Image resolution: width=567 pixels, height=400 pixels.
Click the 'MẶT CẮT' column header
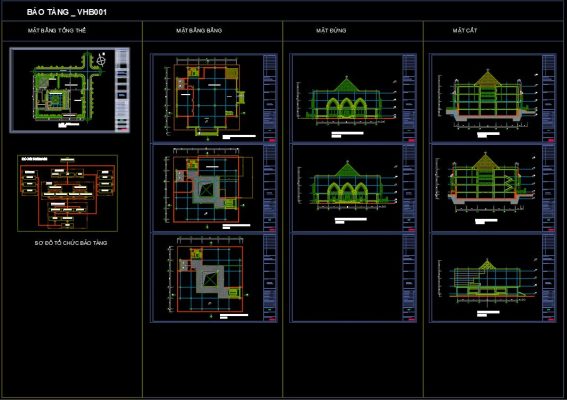click(x=465, y=30)
